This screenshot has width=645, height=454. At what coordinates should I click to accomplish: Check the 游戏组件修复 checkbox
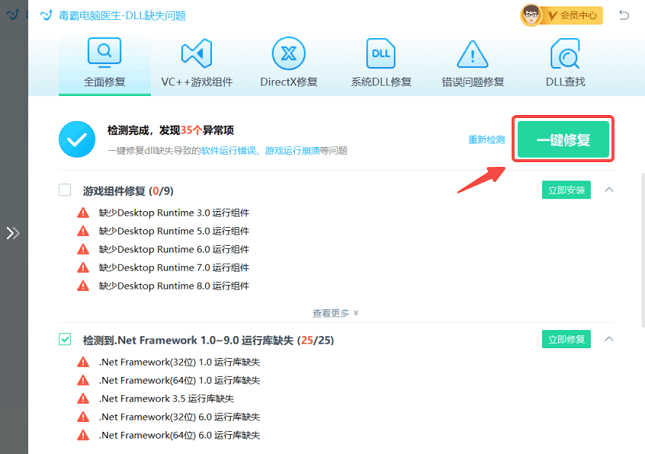click(x=65, y=190)
